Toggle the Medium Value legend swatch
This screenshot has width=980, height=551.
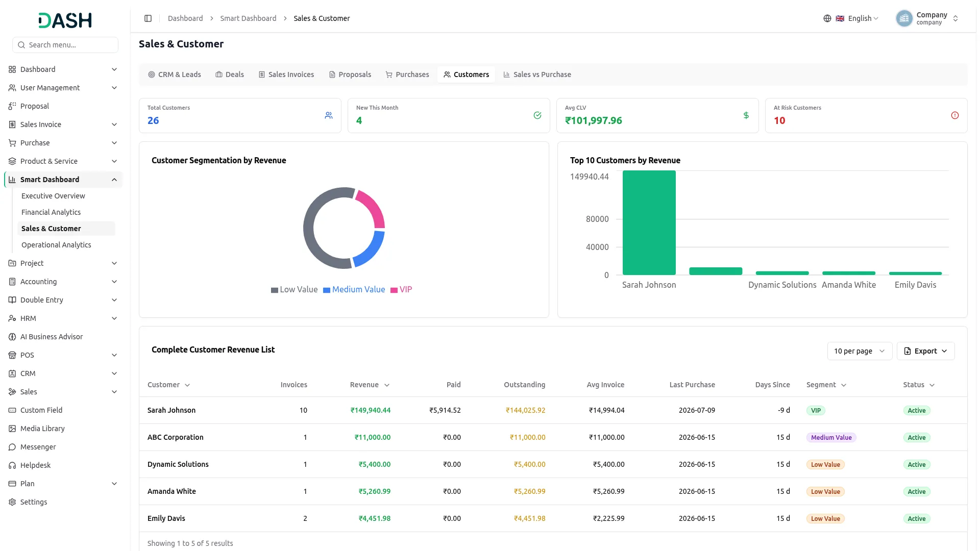327,290
